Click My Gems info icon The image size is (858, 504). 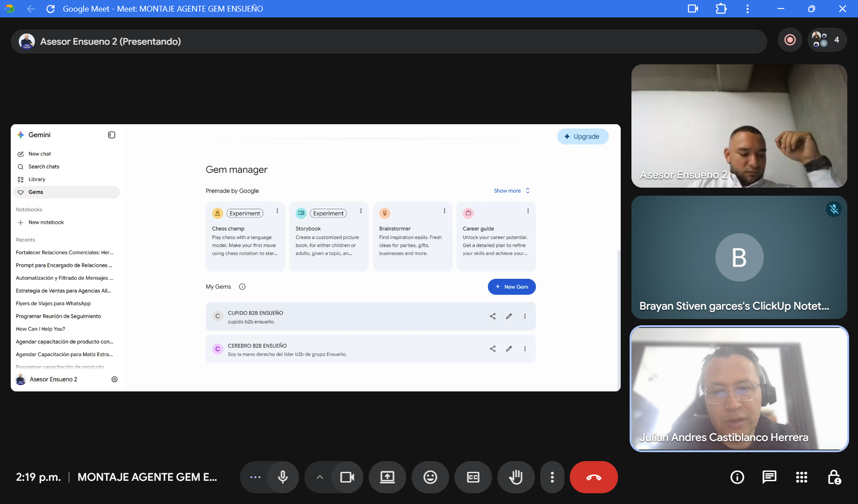[x=242, y=287]
